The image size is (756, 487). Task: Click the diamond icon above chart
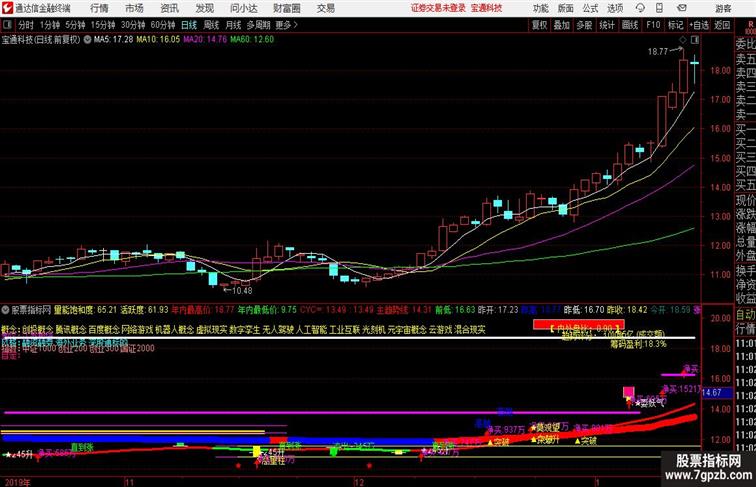[x=683, y=40]
